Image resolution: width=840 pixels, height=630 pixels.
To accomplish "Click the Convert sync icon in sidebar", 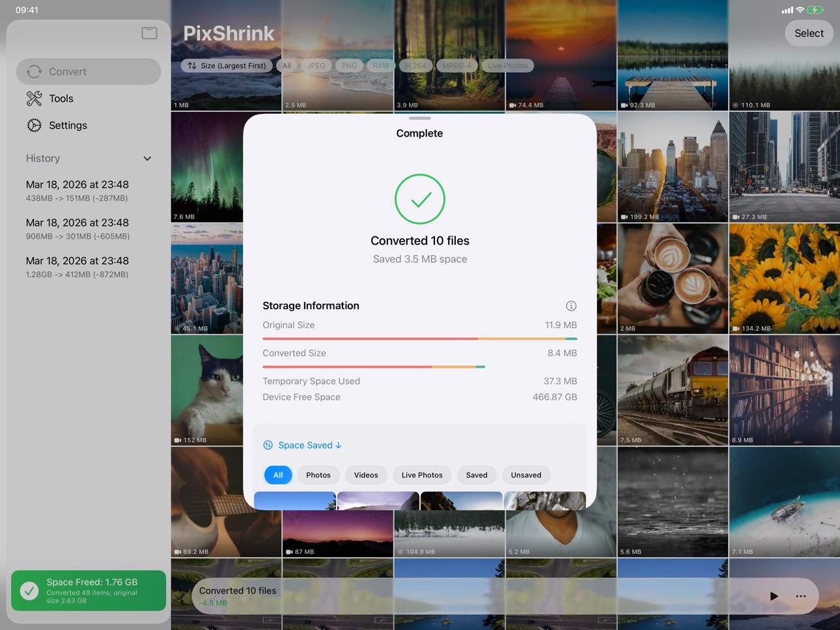I will coord(35,72).
